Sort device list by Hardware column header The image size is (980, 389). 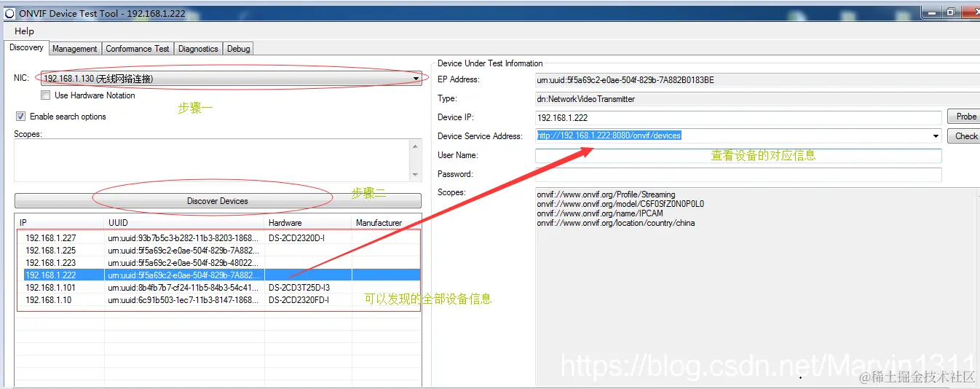coord(308,223)
